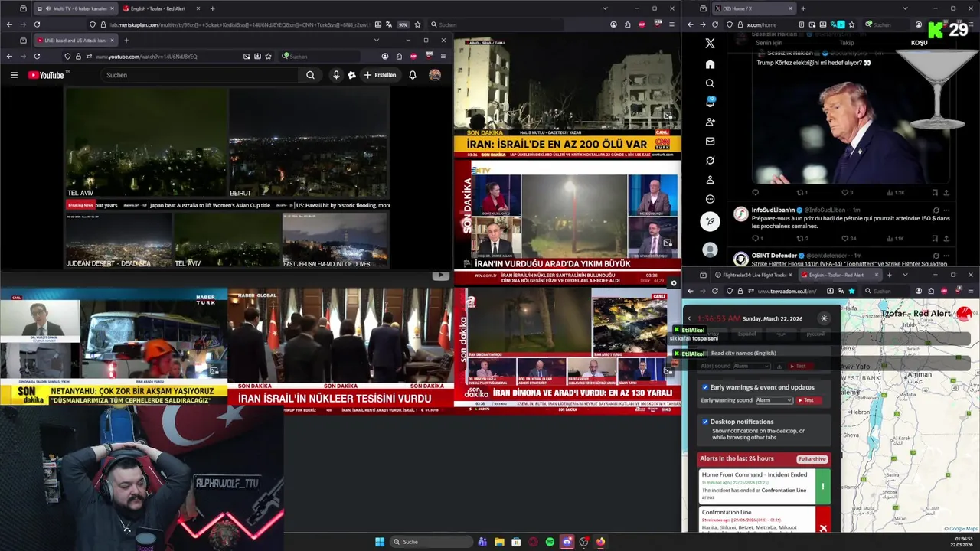
Task: Open X notifications bell with badge
Action: click(710, 103)
